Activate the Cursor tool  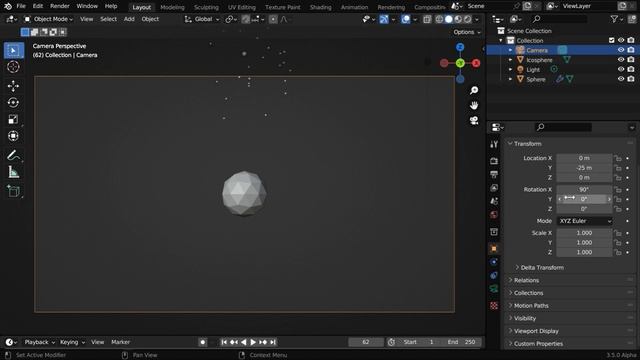coord(13,67)
